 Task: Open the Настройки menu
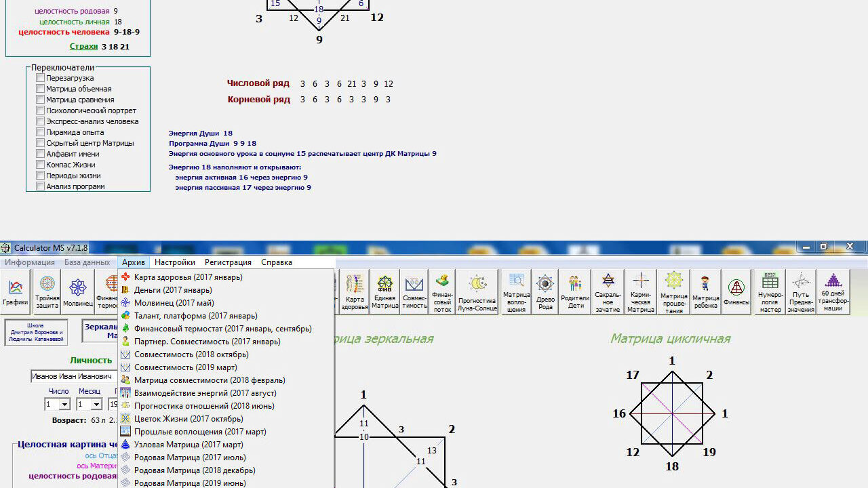(174, 262)
